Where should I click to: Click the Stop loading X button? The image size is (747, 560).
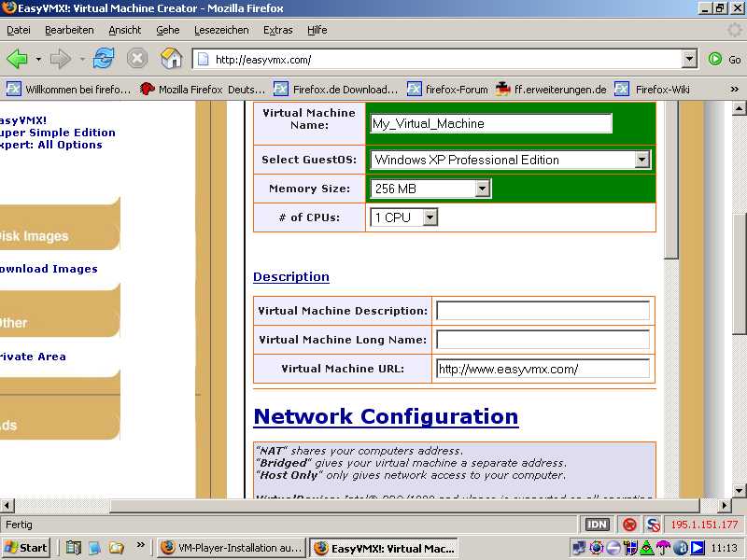[136, 59]
